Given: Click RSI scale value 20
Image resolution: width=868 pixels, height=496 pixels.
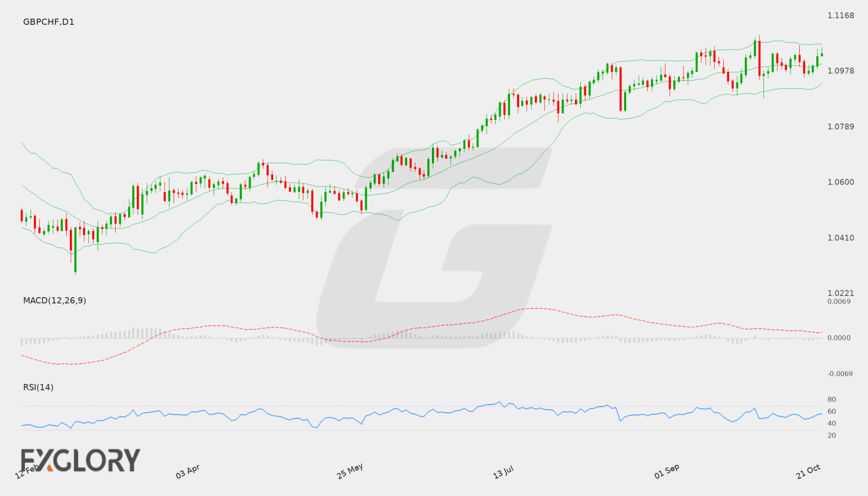Looking at the screenshot, I should (x=832, y=435).
